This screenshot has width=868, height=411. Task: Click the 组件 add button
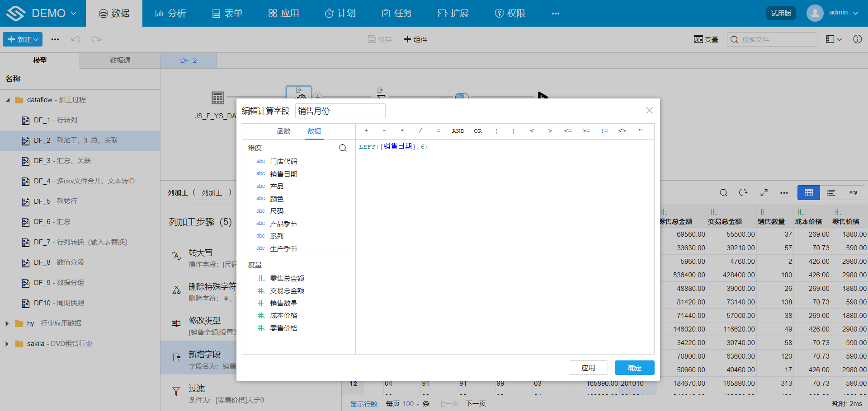(x=415, y=39)
